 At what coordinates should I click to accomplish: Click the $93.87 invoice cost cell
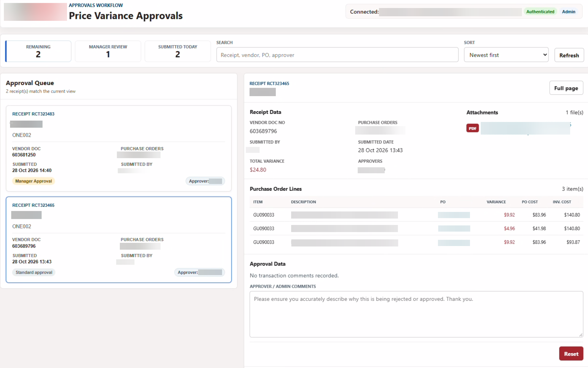573,242
